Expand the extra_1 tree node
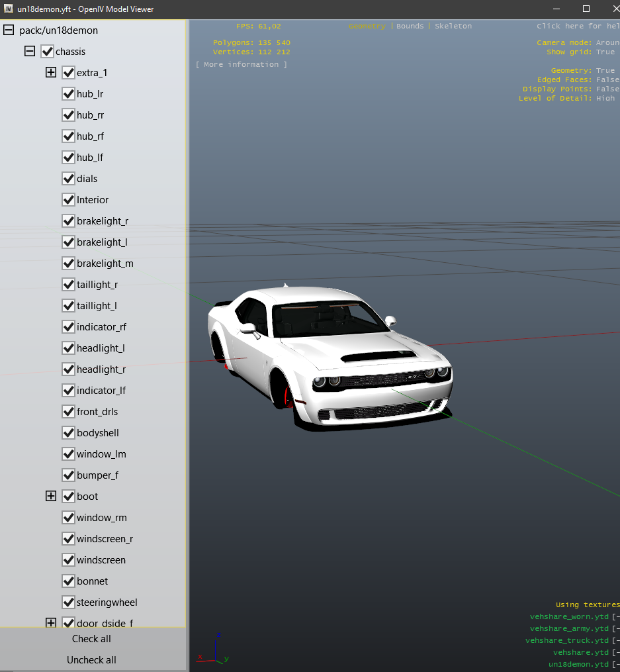 [51, 73]
